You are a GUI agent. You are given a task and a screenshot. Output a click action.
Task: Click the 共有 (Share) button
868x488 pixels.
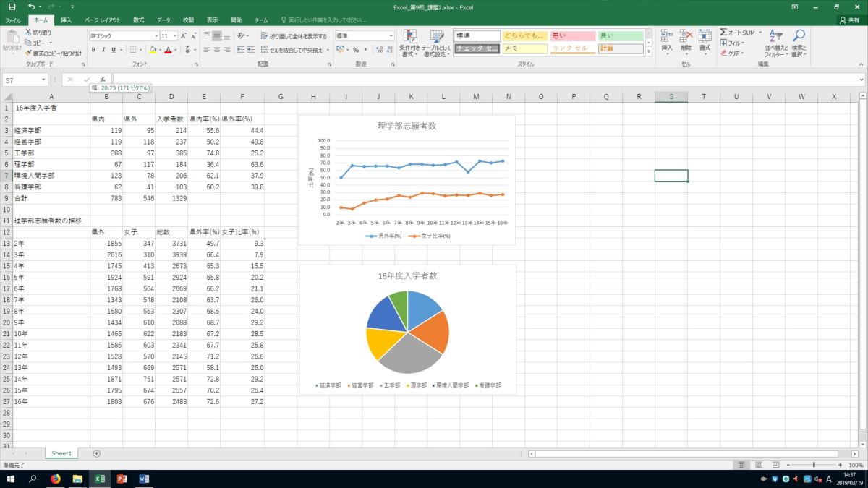coord(849,21)
